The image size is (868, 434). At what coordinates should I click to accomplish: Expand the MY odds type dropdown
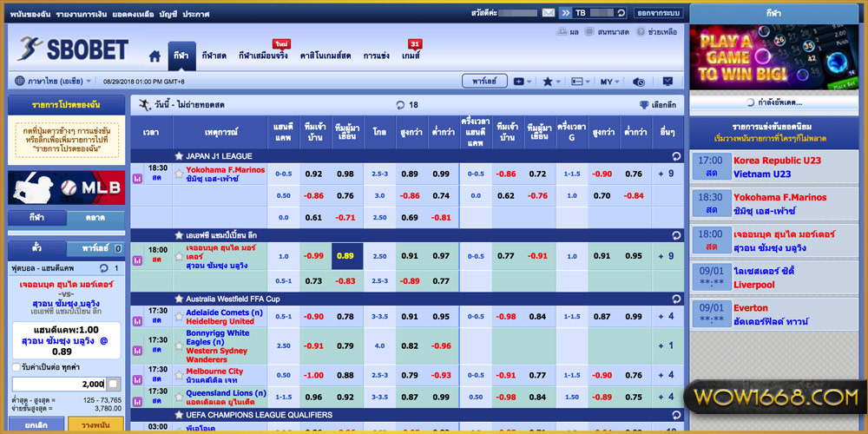tap(610, 81)
